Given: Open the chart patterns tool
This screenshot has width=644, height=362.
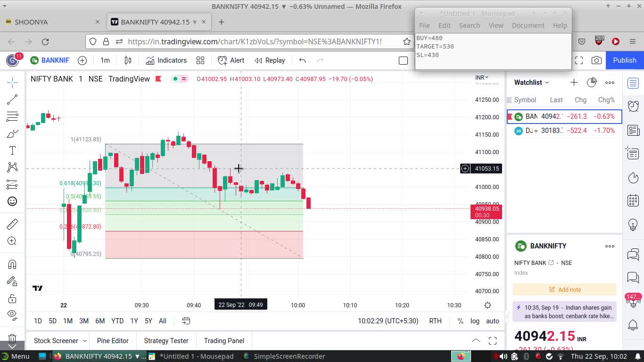Looking at the screenshot, I should click(12, 167).
